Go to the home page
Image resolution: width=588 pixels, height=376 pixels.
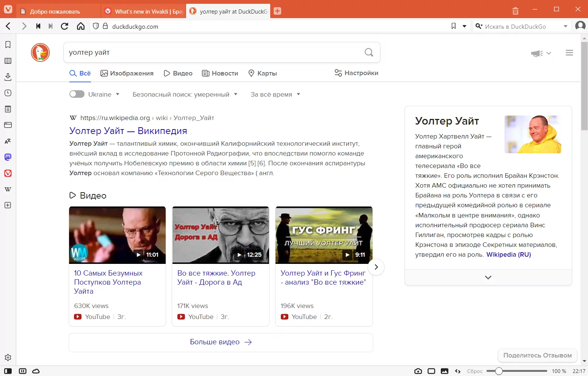(81, 26)
